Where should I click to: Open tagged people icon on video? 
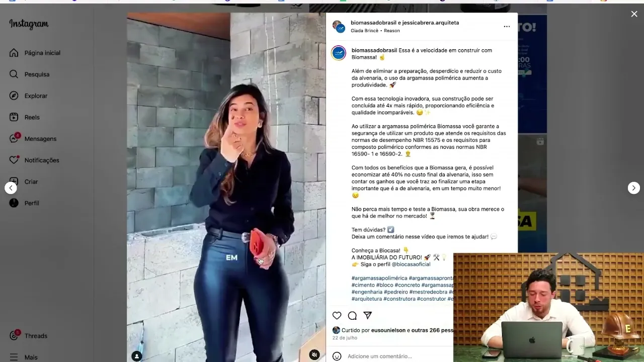click(x=136, y=356)
